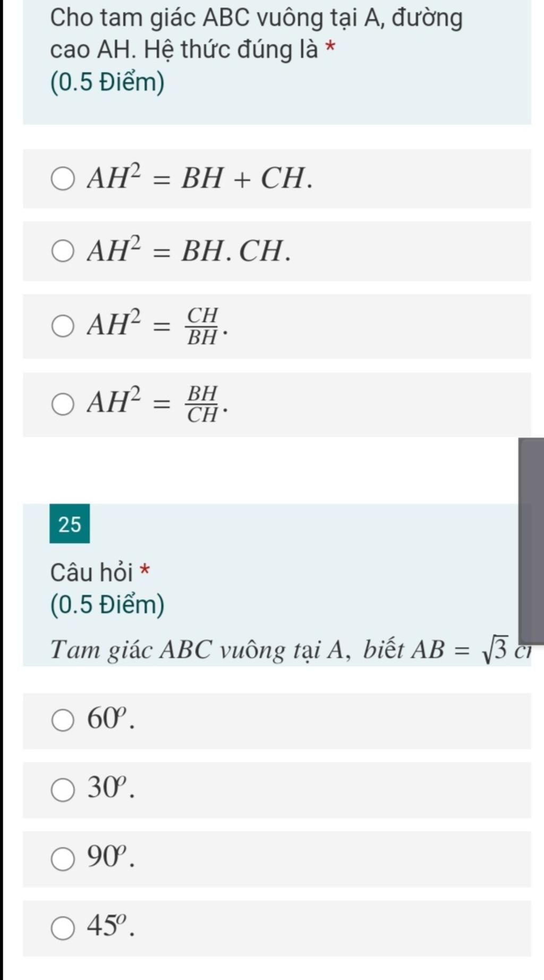
Task: Click the formula text 'AH² = BH + CH'
Action: 200,177
